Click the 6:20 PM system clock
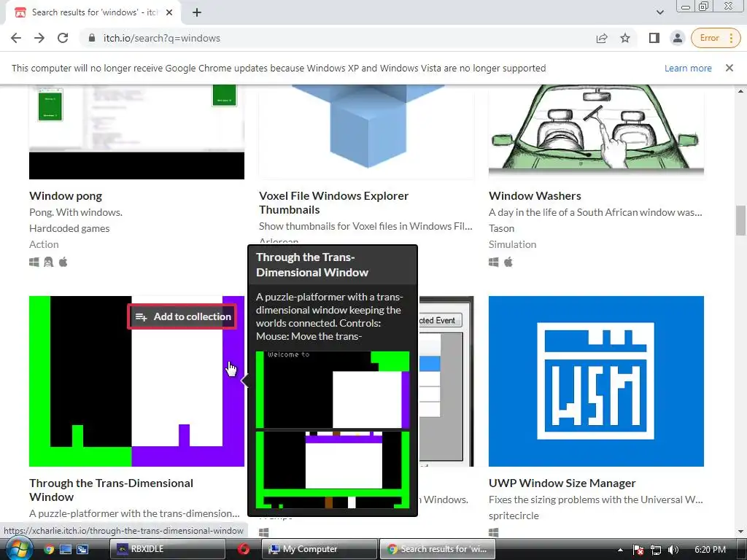Image resolution: width=747 pixels, height=560 pixels. pos(710,550)
